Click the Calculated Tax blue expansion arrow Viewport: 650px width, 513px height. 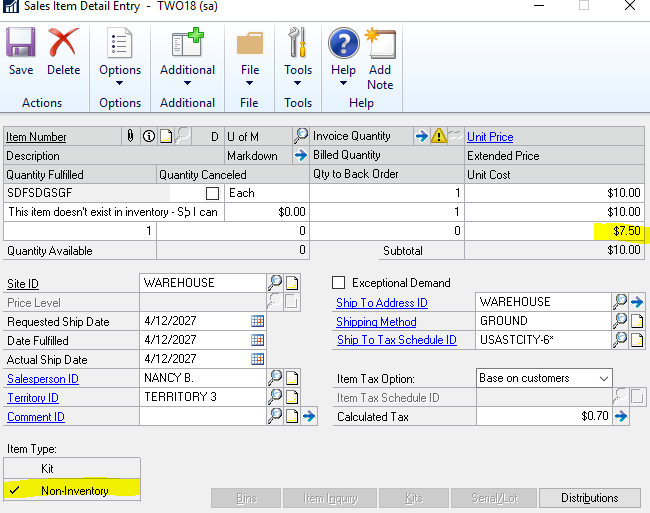621,416
